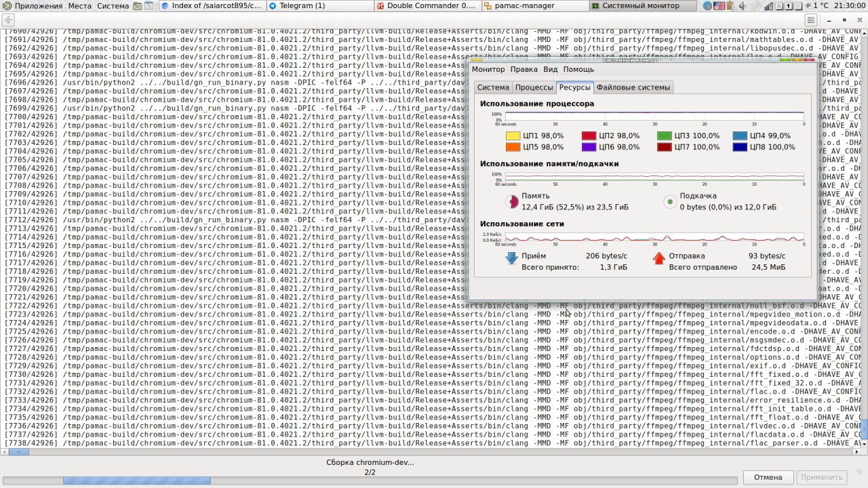Screen dimensions: 868x488
Task: Open the Вид menu in System Monitor
Action: [x=551, y=69]
